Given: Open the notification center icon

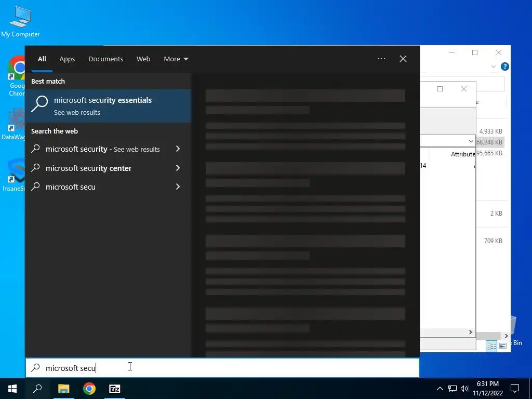Looking at the screenshot, I should coord(515,389).
